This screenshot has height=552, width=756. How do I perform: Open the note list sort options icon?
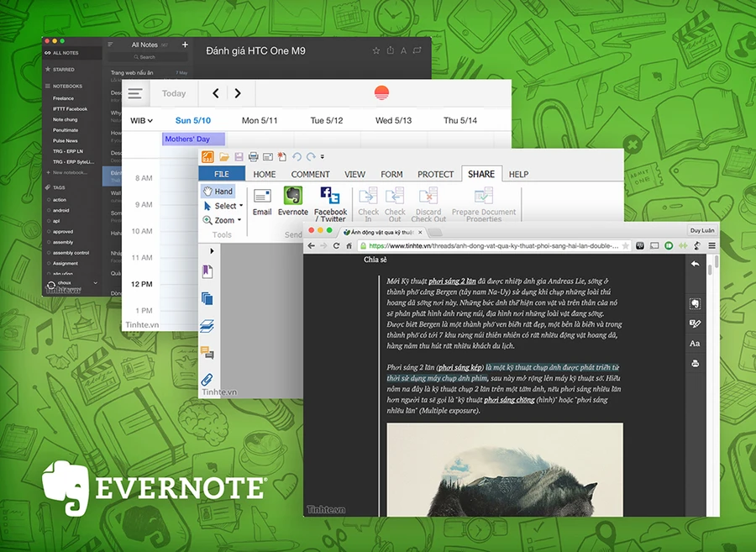110,45
